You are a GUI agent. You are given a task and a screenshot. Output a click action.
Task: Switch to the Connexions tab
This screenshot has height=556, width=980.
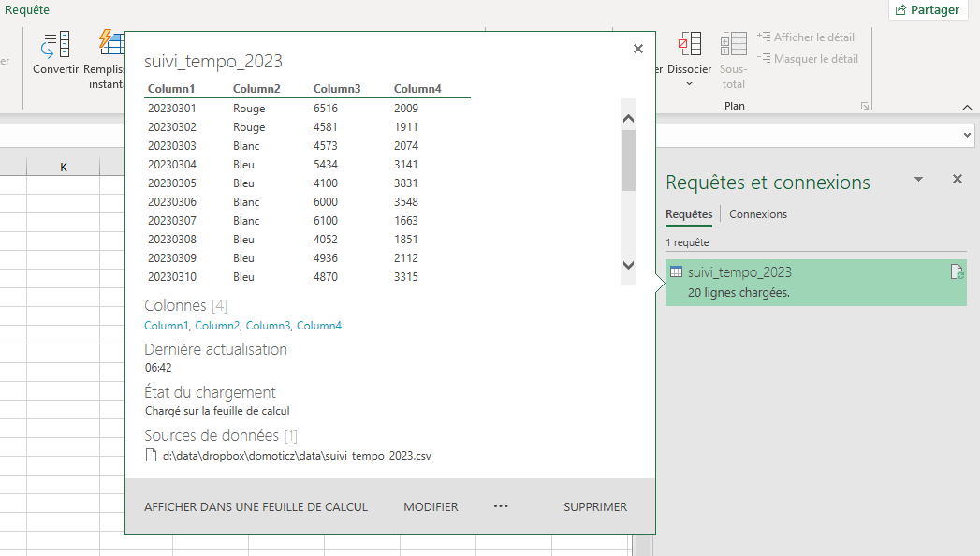[757, 214]
